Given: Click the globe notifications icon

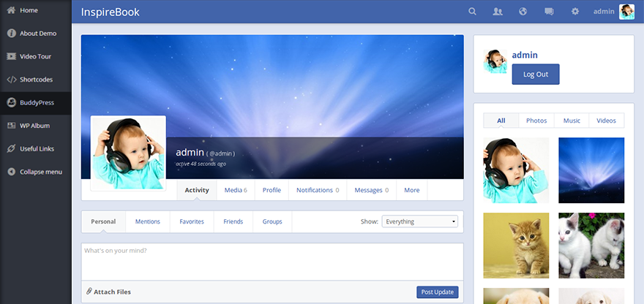Looking at the screenshot, I should coord(523,12).
